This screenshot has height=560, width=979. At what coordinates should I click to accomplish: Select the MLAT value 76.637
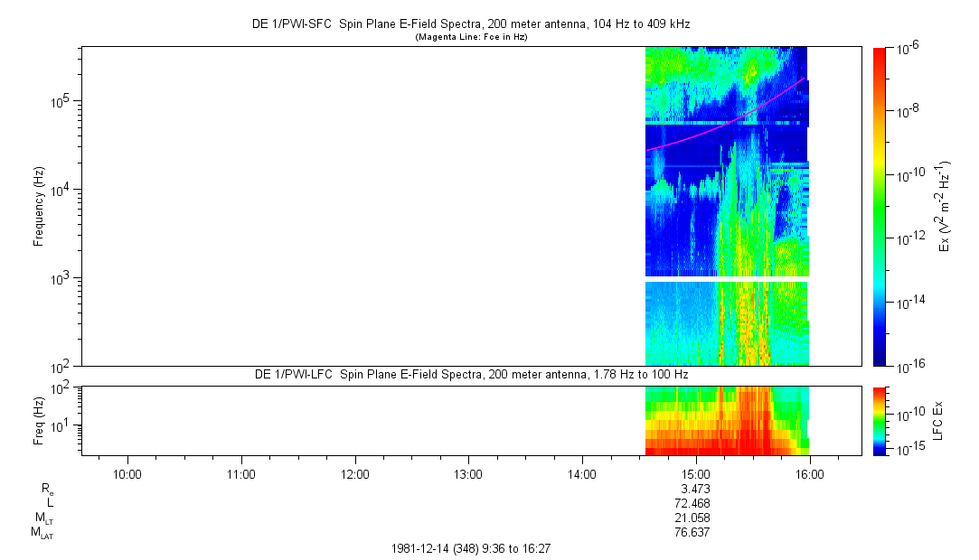click(x=695, y=533)
